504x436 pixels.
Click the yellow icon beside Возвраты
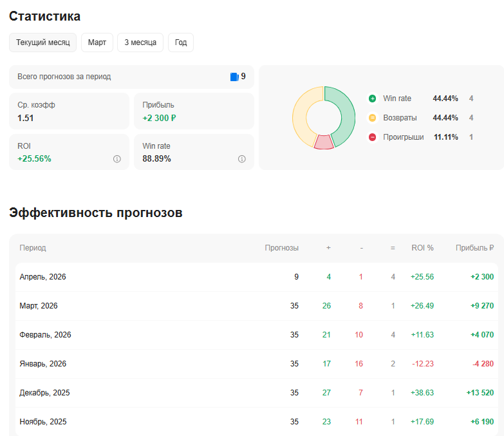pyautogui.click(x=372, y=118)
